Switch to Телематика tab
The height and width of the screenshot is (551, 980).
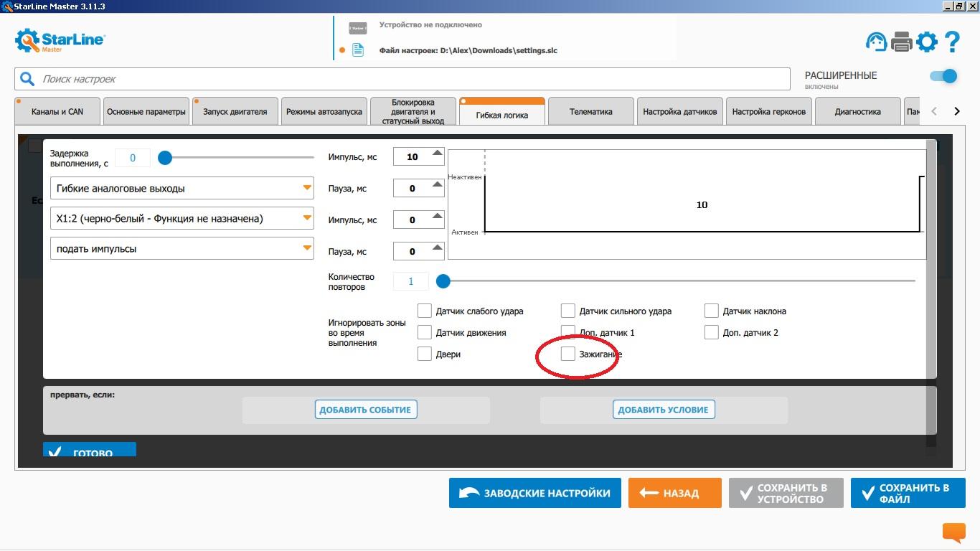tap(591, 112)
